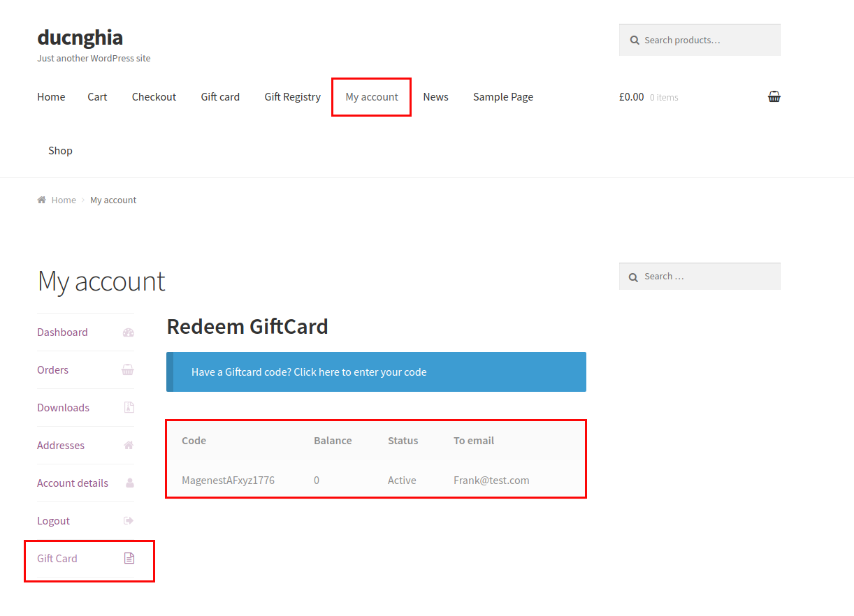Click the shopping basket cart icon
854x616 pixels.
[774, 96]
